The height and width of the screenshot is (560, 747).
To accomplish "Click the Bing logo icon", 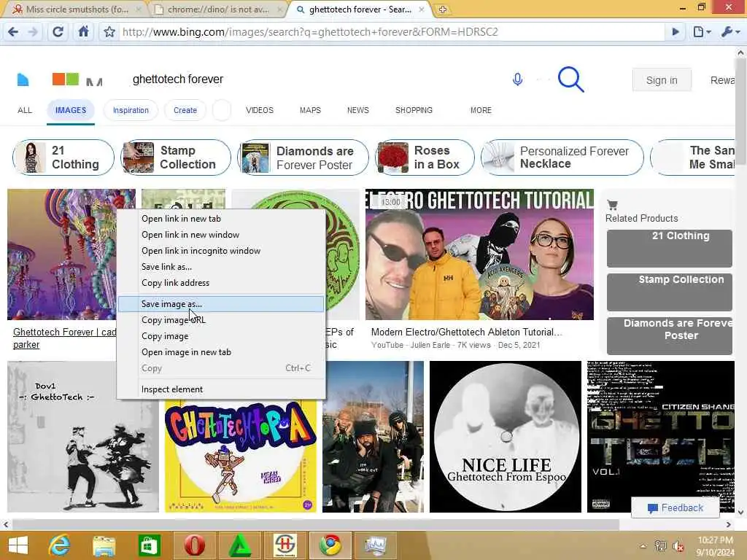I will (x=23, y=79).
